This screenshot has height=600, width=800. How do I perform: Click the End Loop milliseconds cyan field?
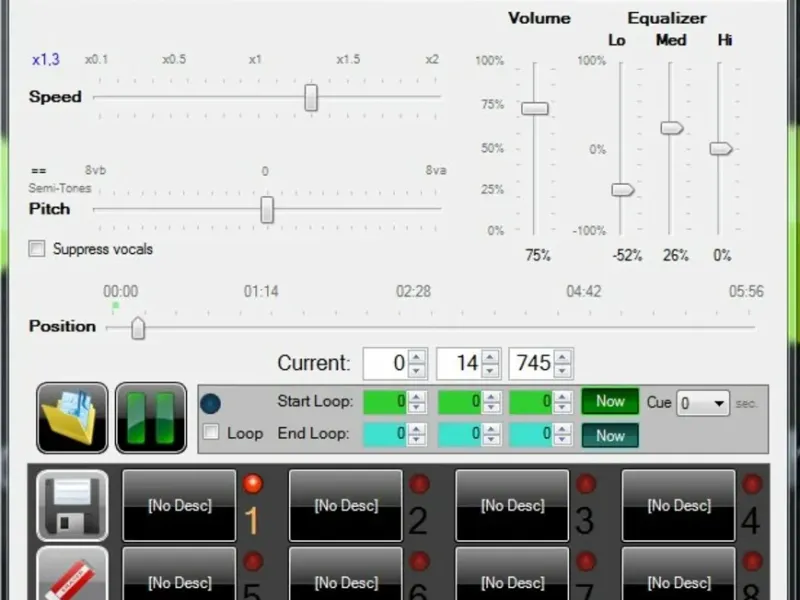click(x=531, y=434)
